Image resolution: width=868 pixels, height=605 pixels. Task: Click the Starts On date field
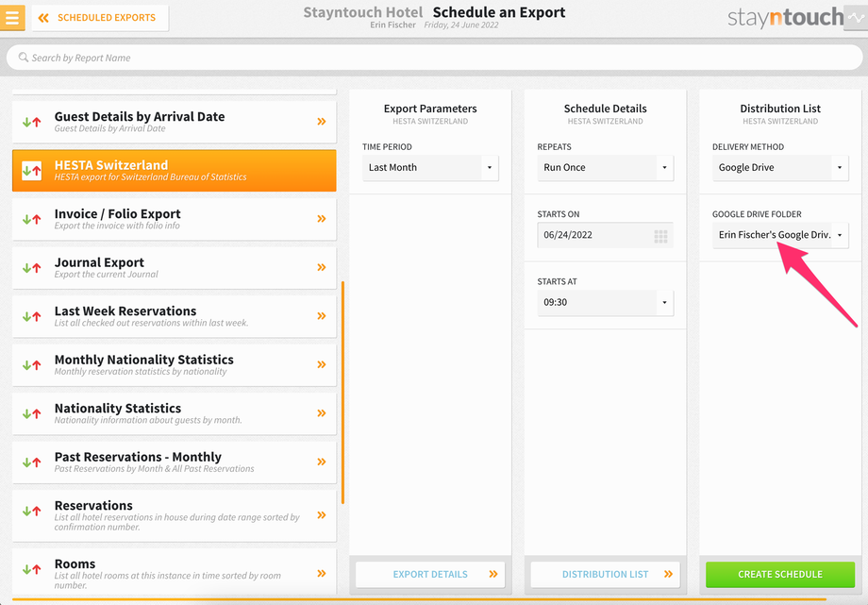click(605, 235)
